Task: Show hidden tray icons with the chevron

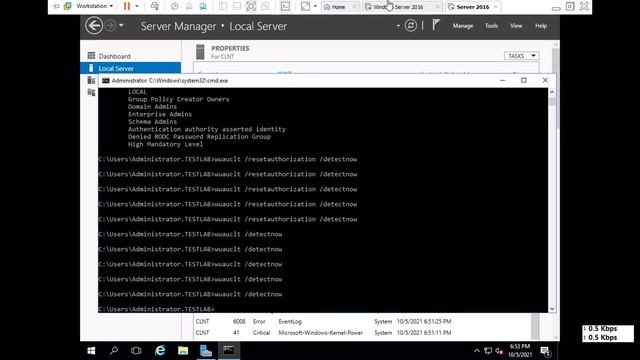Action: click(x=477, y=351)
